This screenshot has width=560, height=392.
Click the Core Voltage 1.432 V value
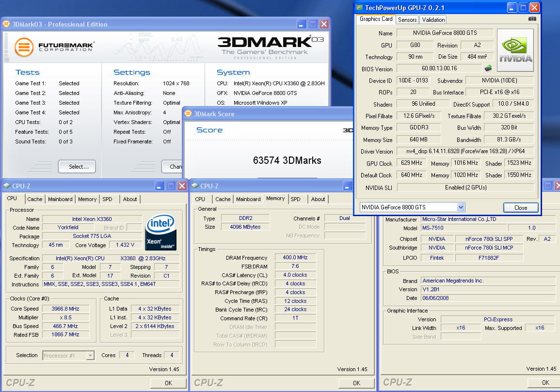click(125, 245)
